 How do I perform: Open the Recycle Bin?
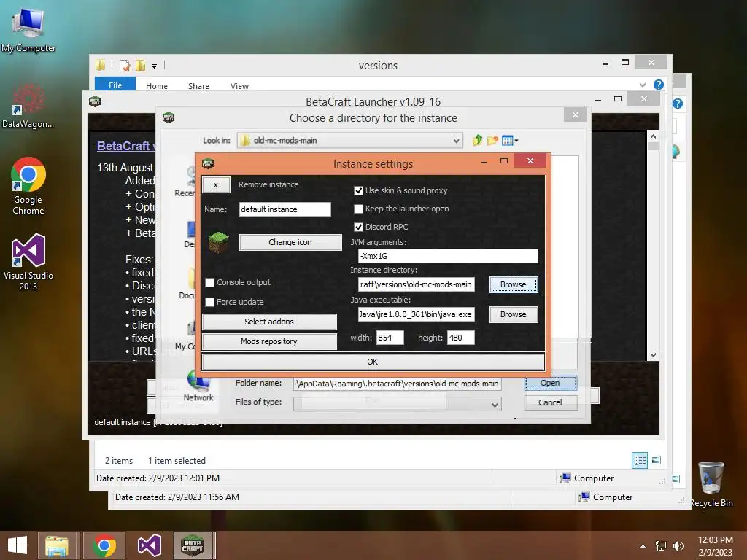pos(711,484)
